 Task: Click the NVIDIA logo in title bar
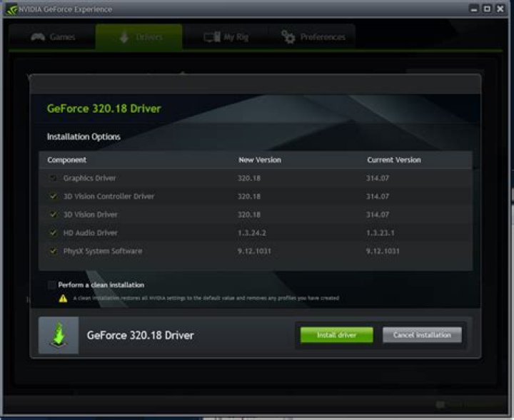pyautogui.click(x=11, y=9)
